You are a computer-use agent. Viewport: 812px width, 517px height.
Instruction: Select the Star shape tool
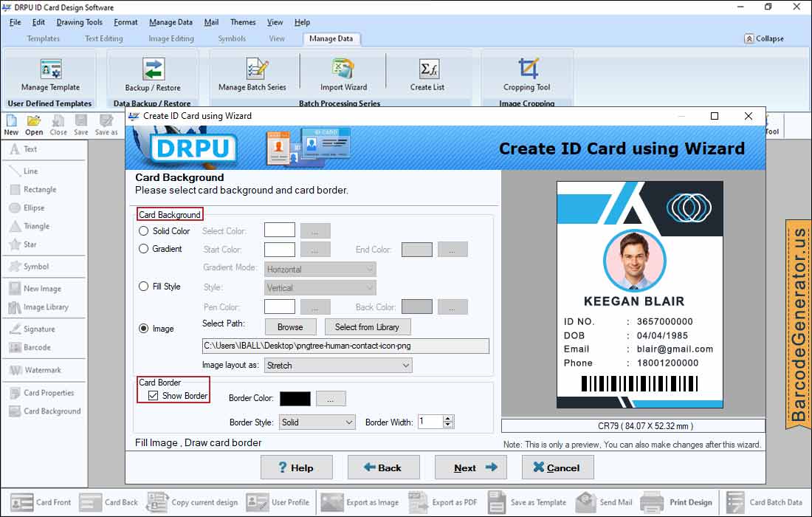(x=23, y=244)
